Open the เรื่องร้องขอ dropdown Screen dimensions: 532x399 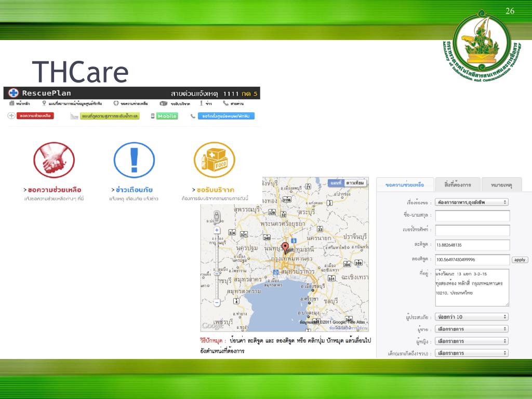pos(472,202)
